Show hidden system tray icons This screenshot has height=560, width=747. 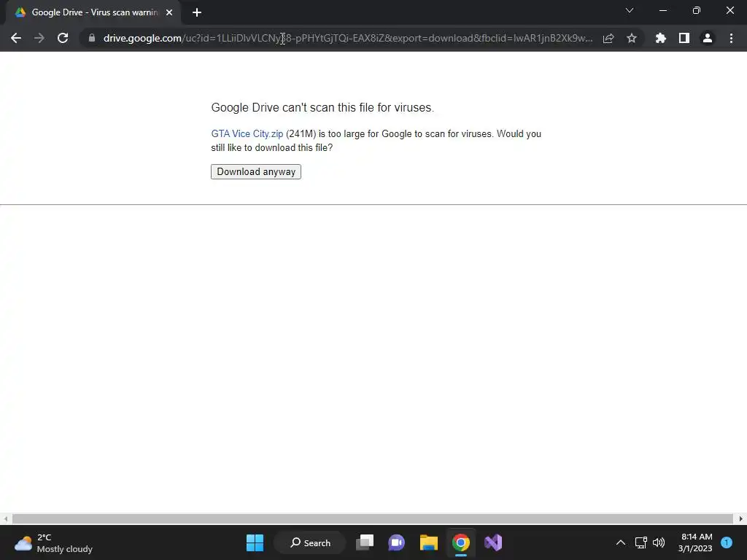[621, 542]
